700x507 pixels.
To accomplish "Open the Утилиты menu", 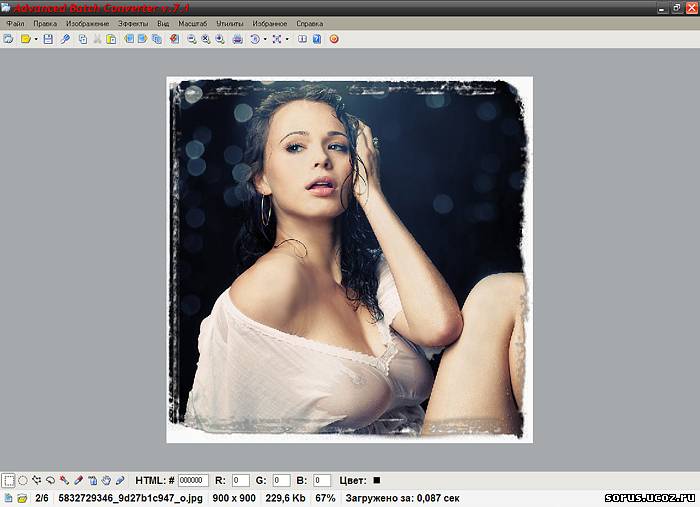I will [229, 22].
